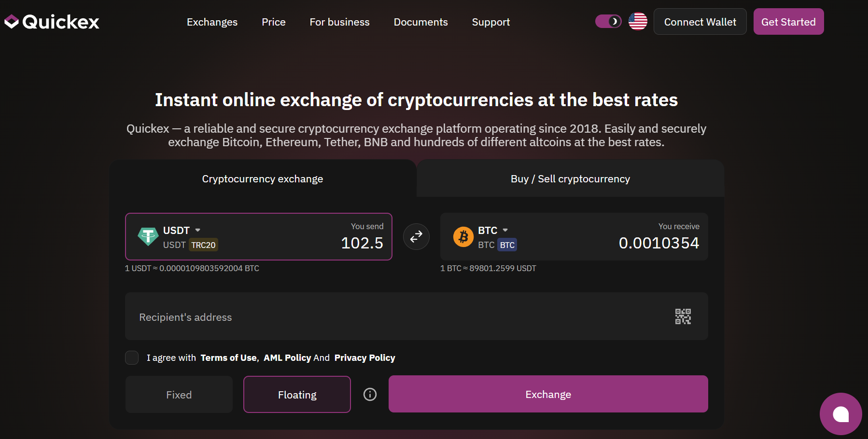Screen dimensions: 868x439
Task: Switch to Cryptocurrency exchange tab
Action: pyautogui.click(x=263, y=178)
